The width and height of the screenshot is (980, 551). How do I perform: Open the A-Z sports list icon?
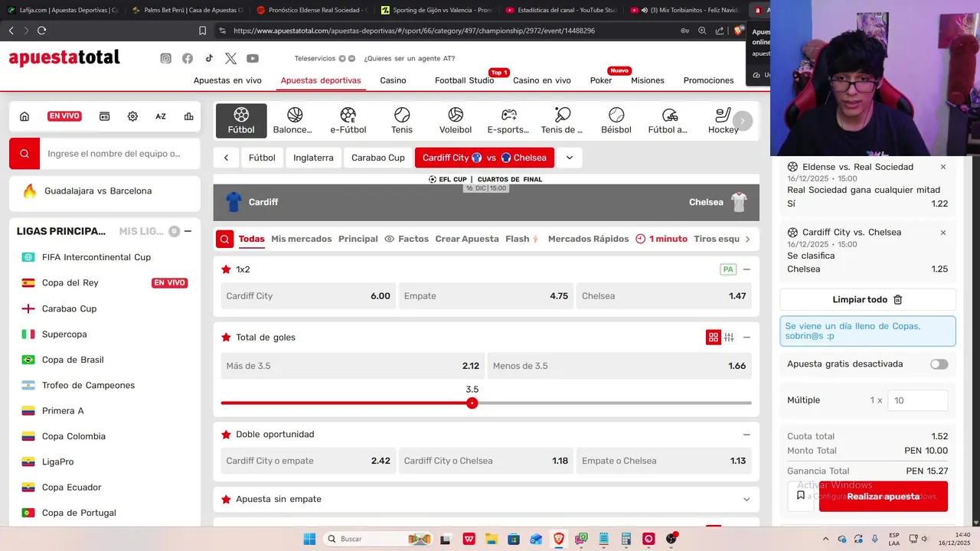161,116
